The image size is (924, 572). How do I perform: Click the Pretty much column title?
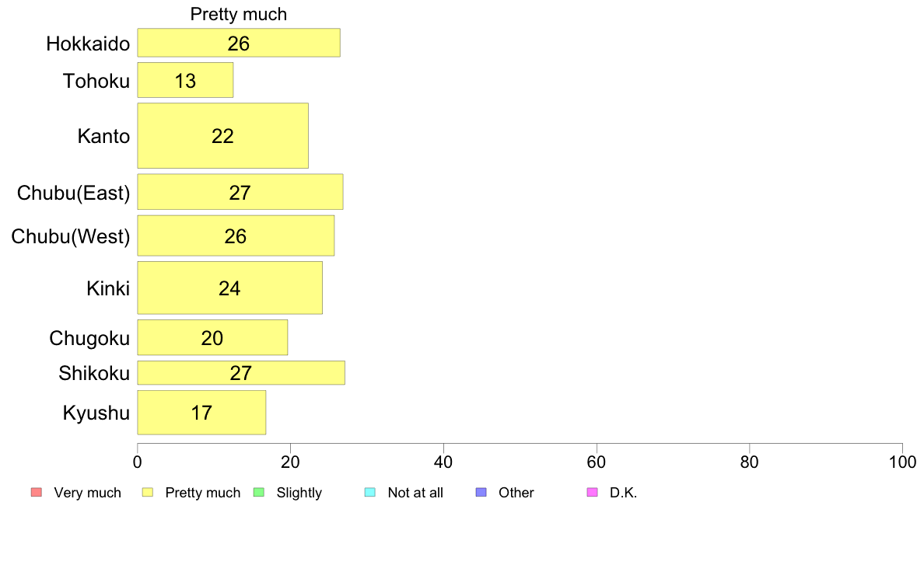point(239,14)
